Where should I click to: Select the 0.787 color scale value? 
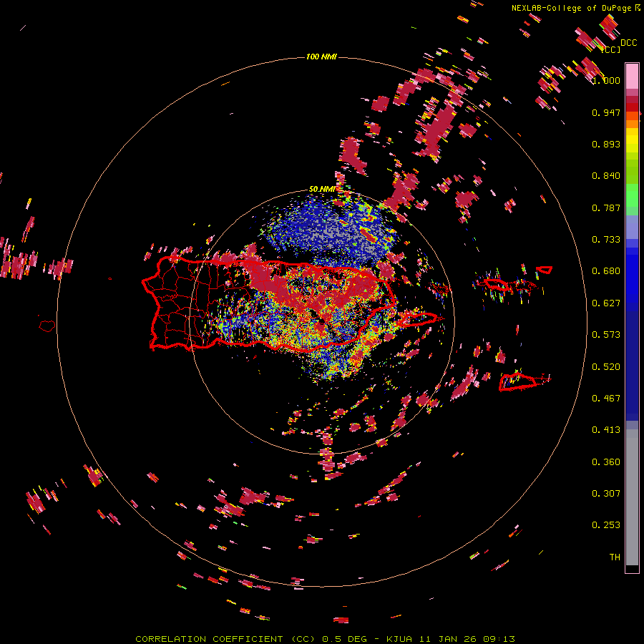(x=606, y=208)
